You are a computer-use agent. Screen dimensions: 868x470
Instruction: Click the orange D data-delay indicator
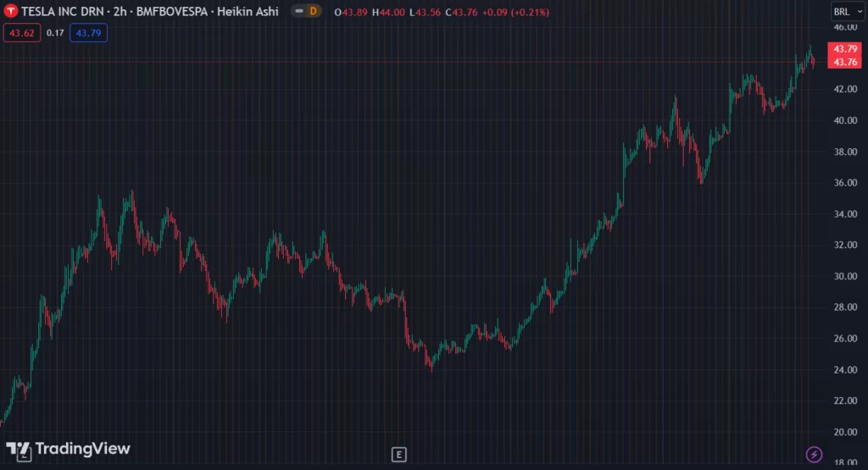pos(314,11)
